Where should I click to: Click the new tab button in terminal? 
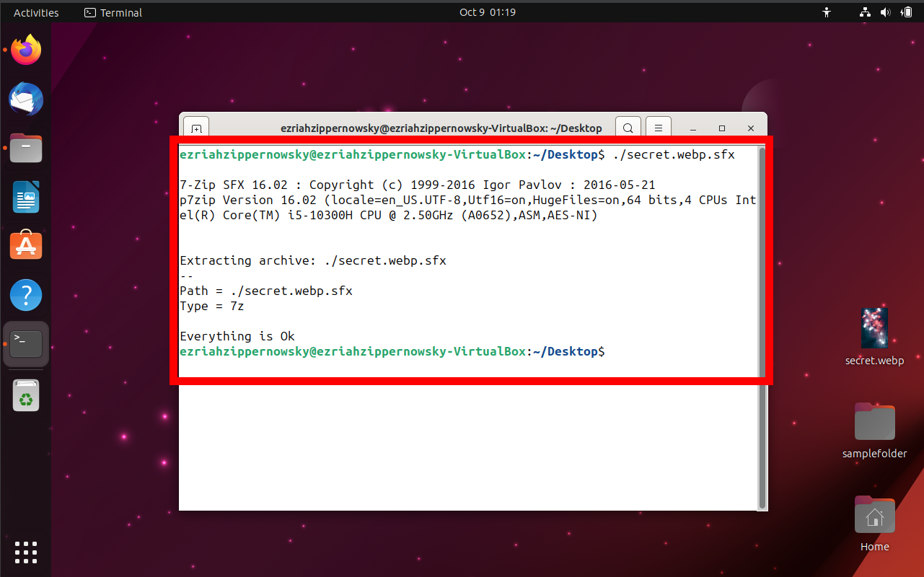click(195, 128)
